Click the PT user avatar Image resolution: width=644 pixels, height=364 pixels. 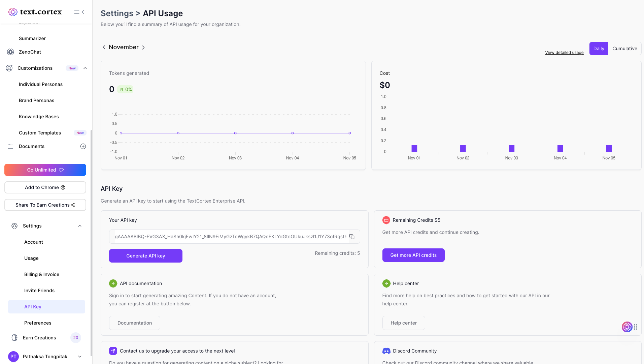point(13,357)
